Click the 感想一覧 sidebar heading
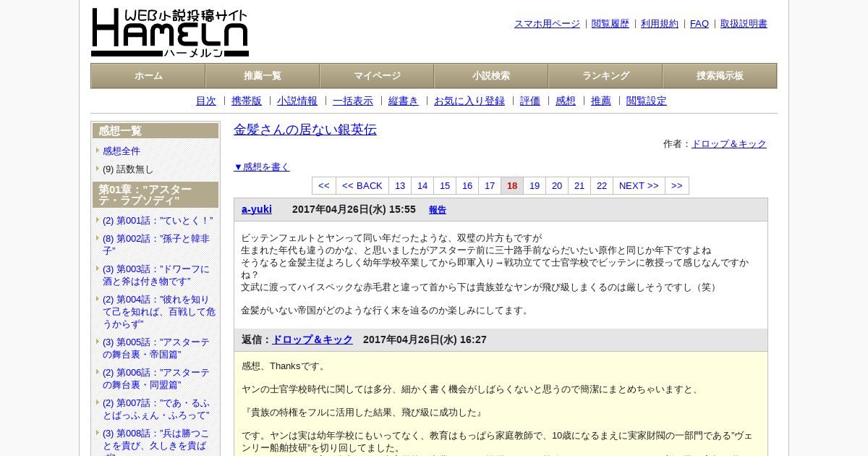This screenshot has height=456, width=868. (156, 131)
